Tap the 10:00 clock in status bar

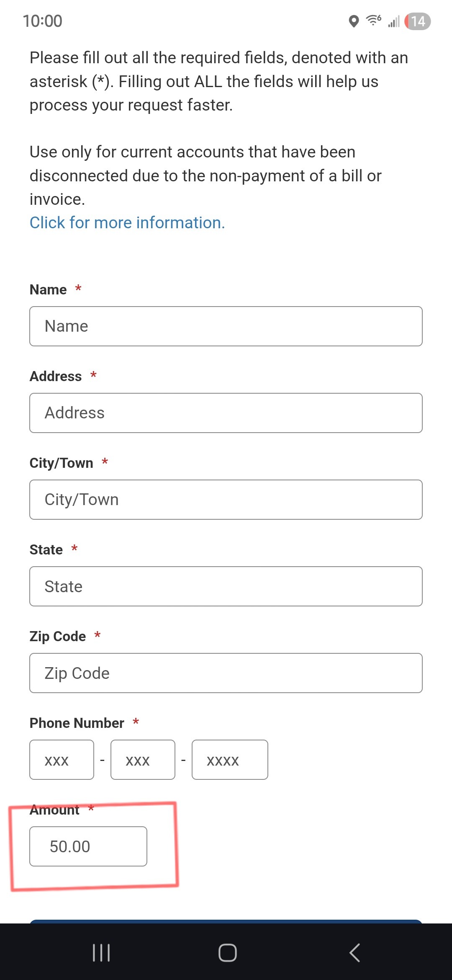42,21
